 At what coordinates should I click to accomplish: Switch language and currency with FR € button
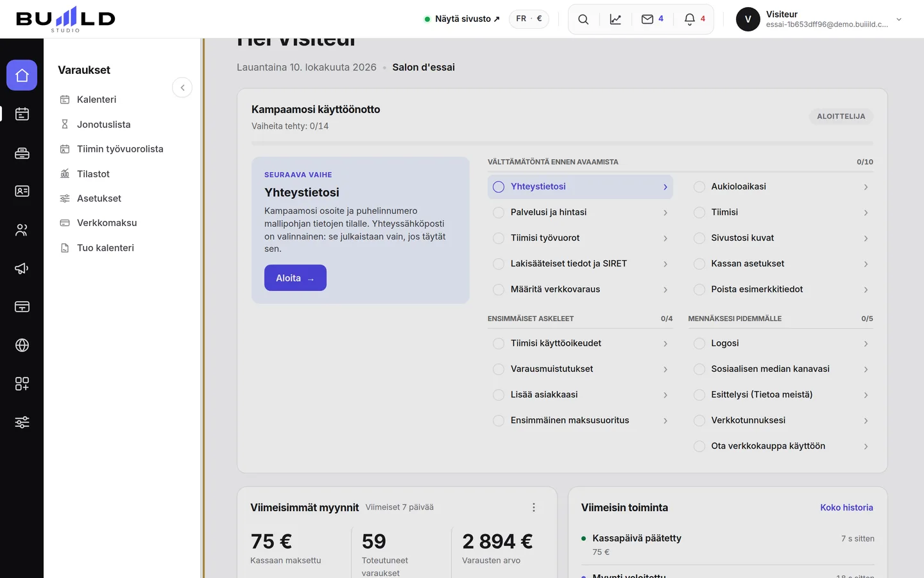[x=529, y=19]
